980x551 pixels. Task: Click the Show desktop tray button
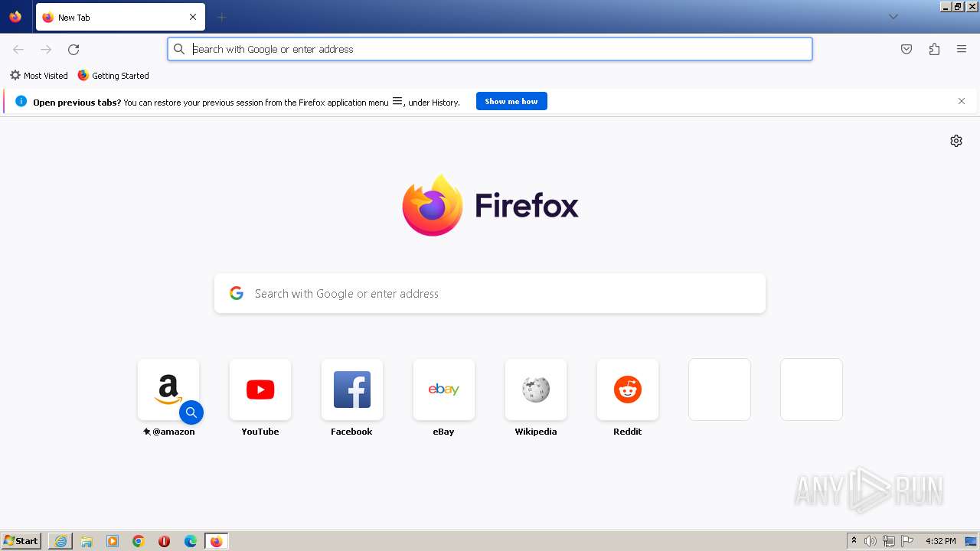[971, 541]
